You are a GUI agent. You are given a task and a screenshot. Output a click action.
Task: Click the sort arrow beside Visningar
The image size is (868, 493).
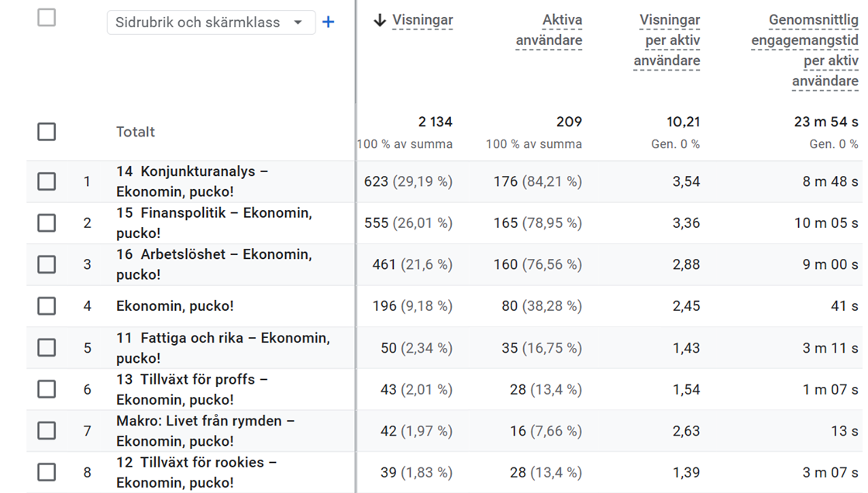pyautogui.click(x=379, y=21)
